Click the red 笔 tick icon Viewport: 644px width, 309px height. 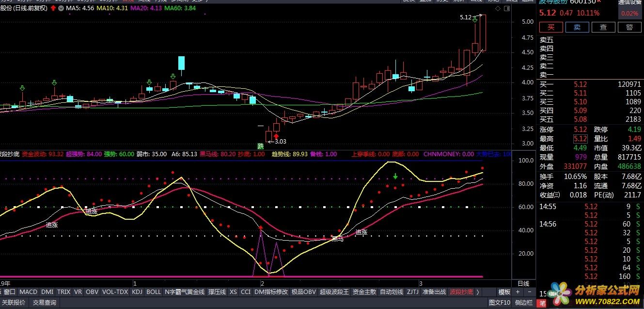click(x=542, y=304)
